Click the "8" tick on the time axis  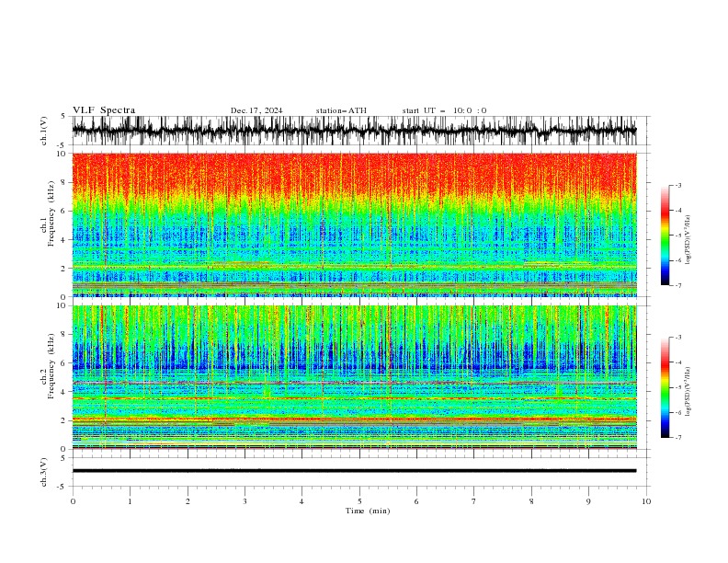click(x=531, y=501)
